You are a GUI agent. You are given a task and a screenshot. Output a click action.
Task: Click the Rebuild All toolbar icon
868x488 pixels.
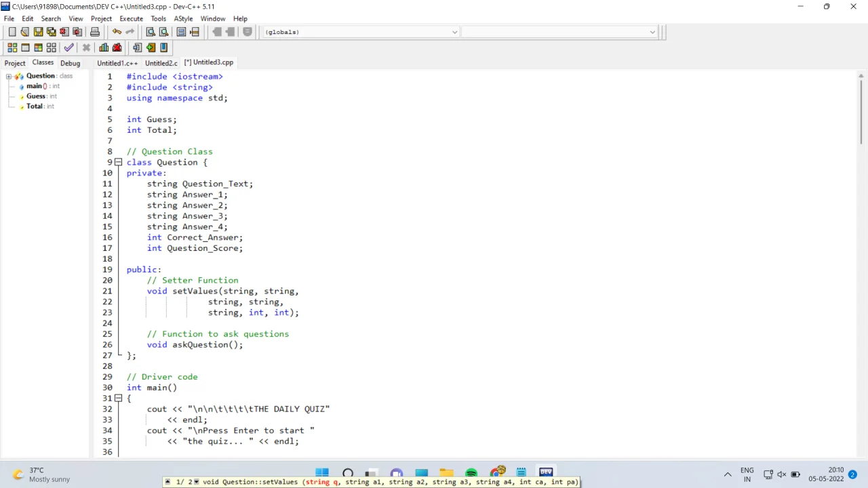click(51, 47)
